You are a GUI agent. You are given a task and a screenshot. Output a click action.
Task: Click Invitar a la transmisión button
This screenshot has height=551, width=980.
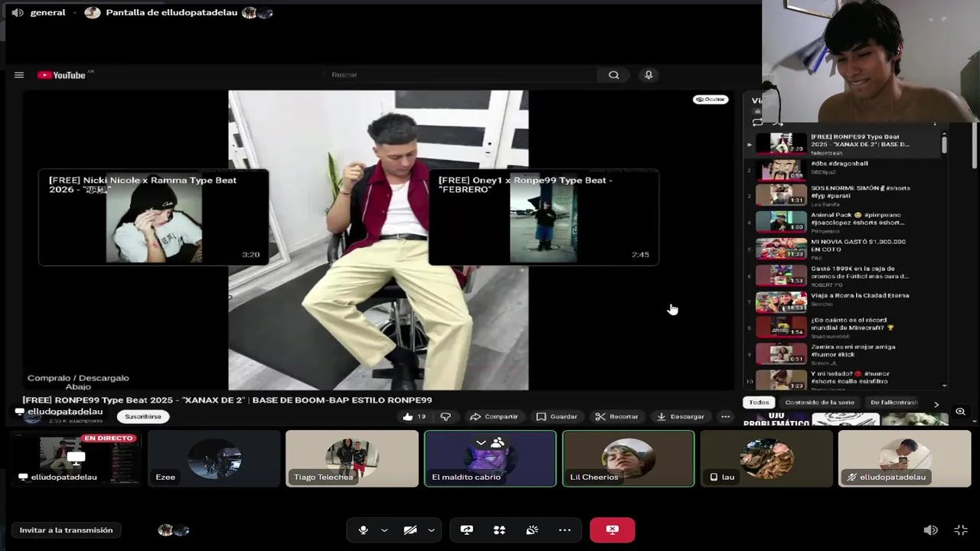66,530
